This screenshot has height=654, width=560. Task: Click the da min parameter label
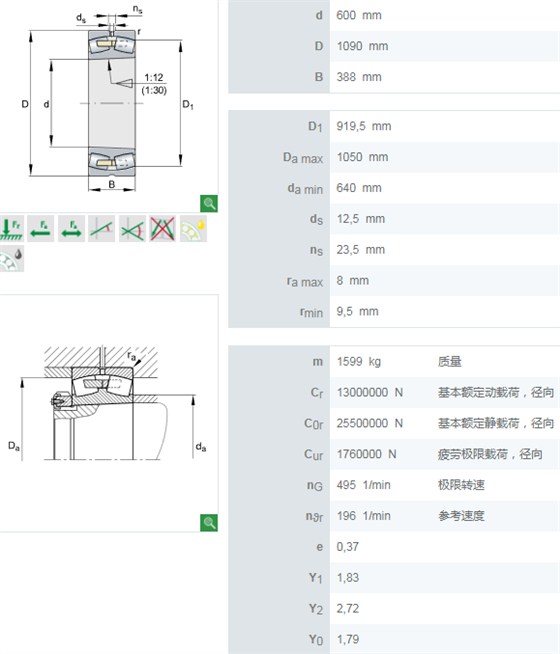tap(305, 189)
